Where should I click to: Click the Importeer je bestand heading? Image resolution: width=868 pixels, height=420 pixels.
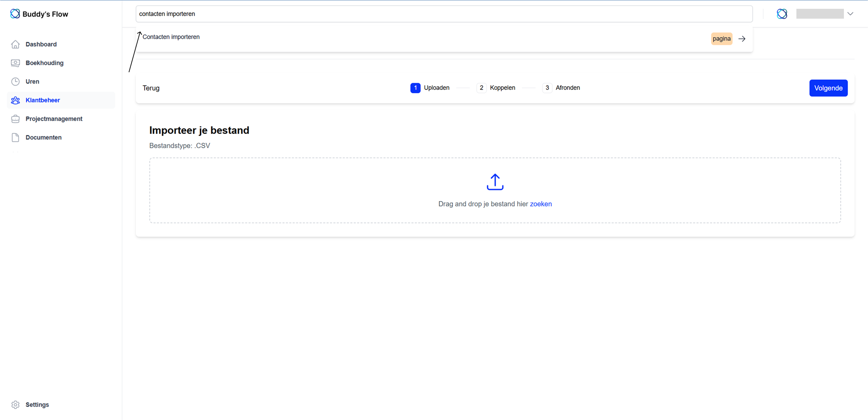coord(199,130)
